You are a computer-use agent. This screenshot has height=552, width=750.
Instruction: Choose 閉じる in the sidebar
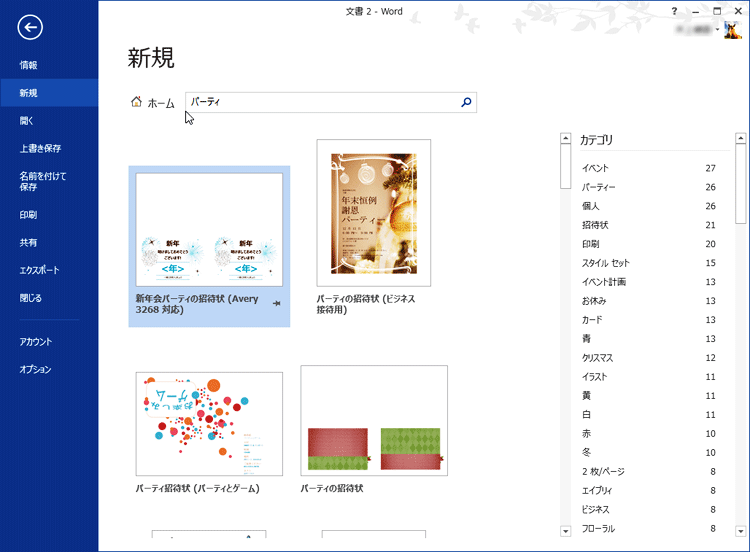(x=49, y=298)
